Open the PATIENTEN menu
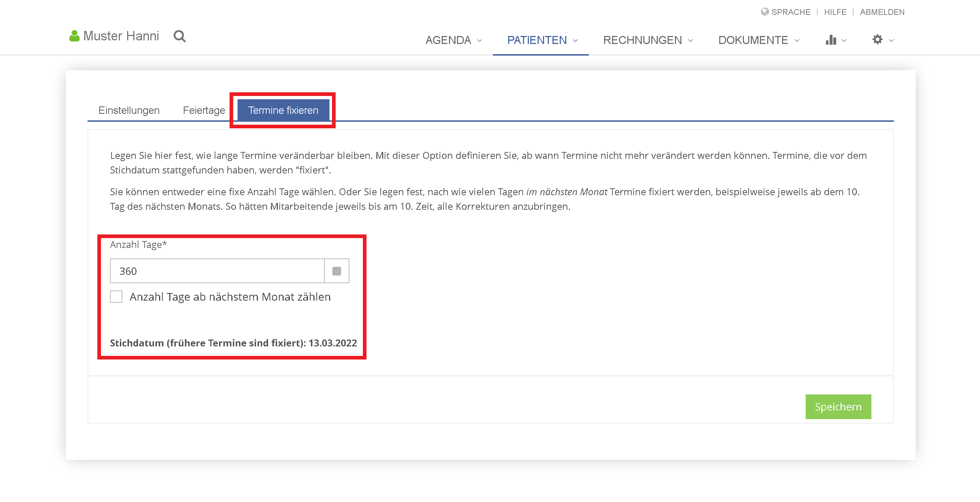Image resolution: width=980 pixels, height=502 pixels. (537, 40)
